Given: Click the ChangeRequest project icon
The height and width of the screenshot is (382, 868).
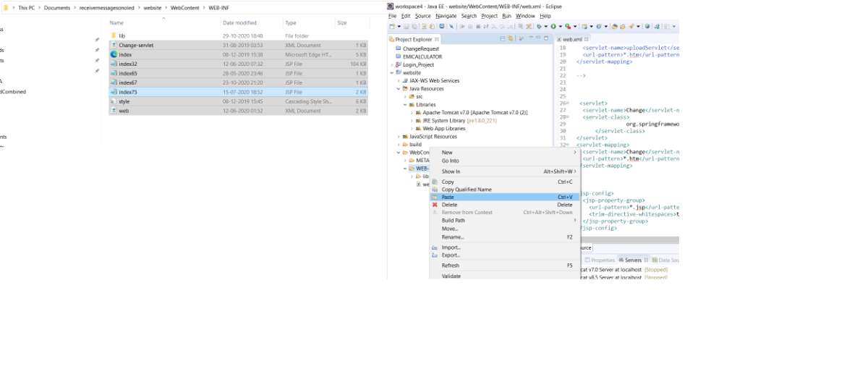Looking at the screenshot, I should (399, 48).
